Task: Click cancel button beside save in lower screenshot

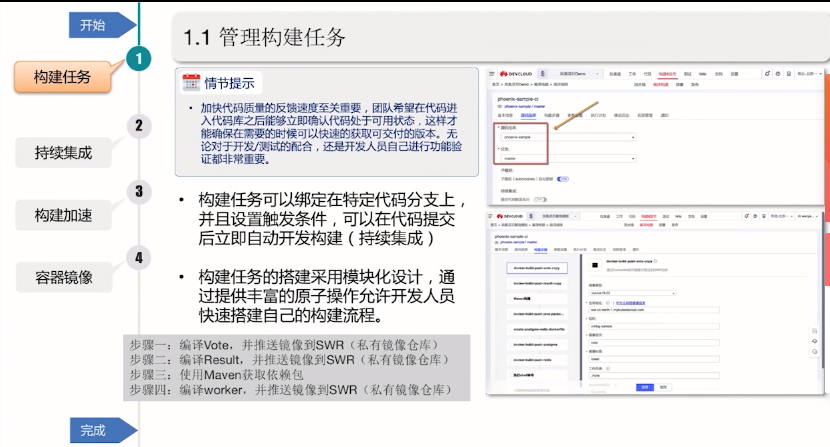Action: (663, 387)
